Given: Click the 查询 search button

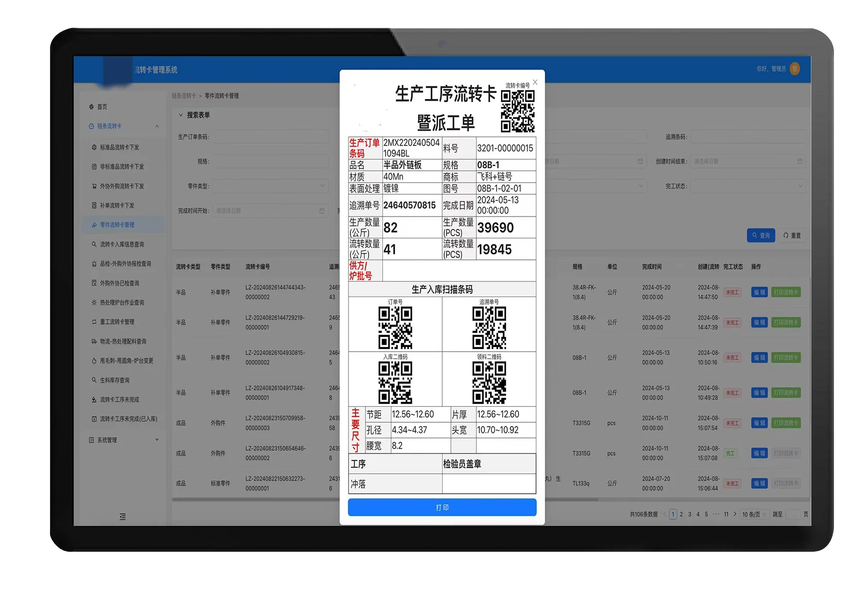Looking at the screenshot, I should [761, 236].
